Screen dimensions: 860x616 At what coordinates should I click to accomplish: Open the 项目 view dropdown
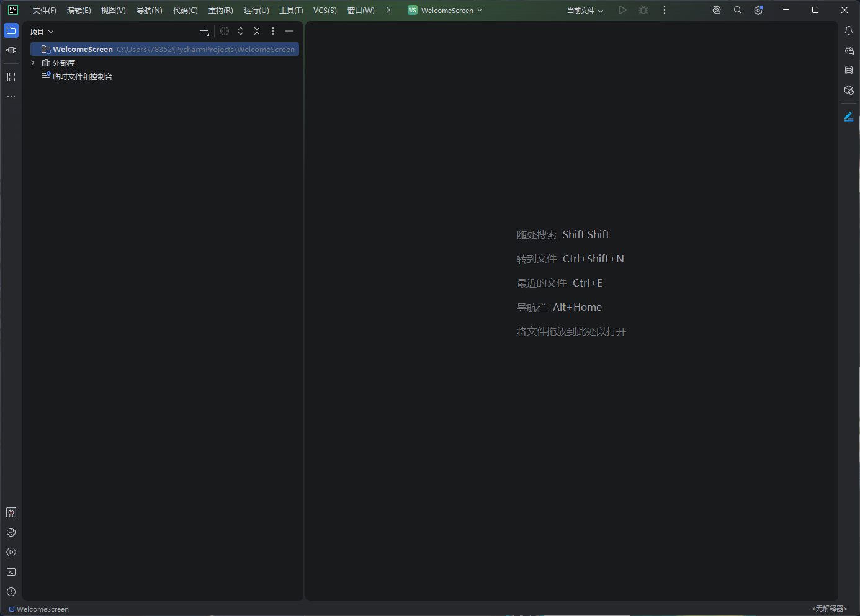click(x=42, y=32)
